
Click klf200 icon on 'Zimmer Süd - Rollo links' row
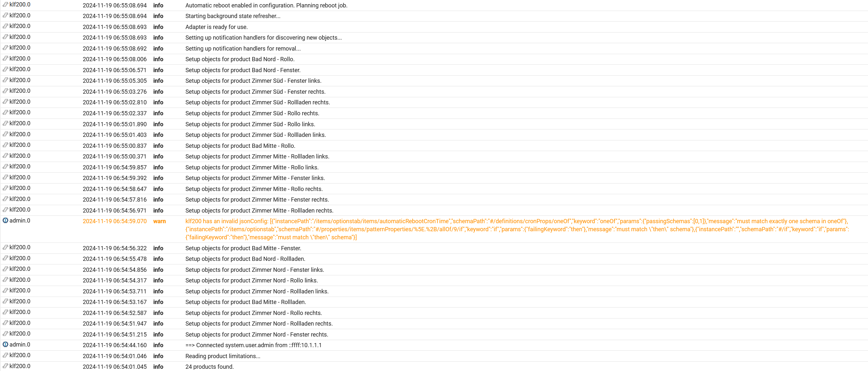pos(5,123)
